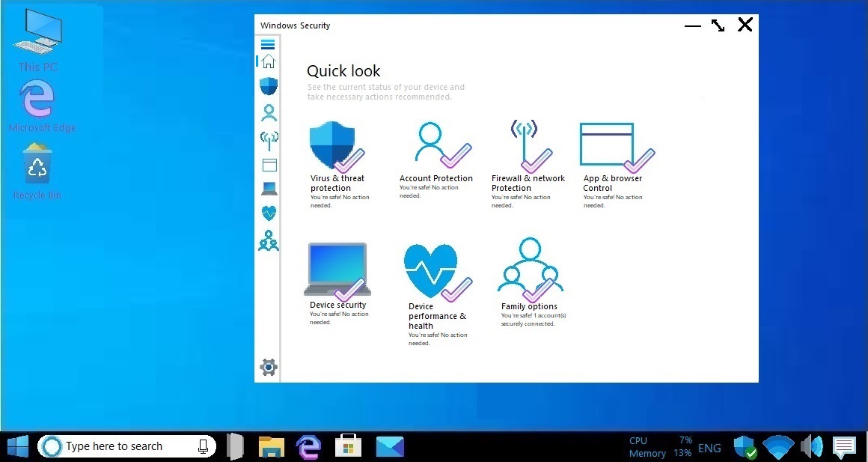Open the sidebar Family options people icon

coord(269,240)
